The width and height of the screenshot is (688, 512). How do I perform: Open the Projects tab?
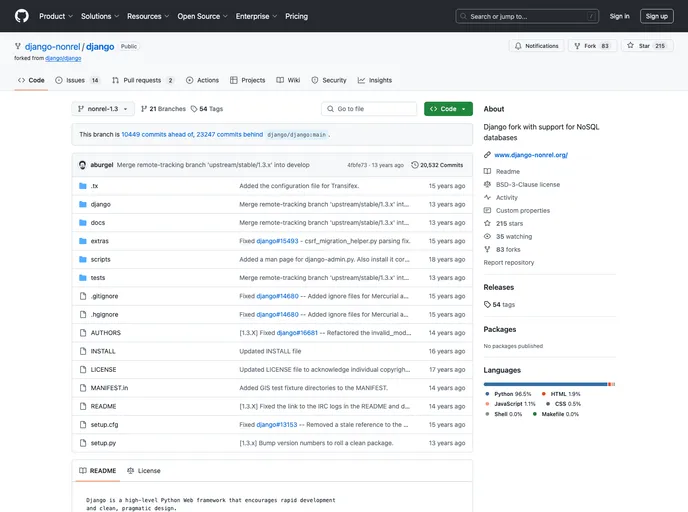247,80
